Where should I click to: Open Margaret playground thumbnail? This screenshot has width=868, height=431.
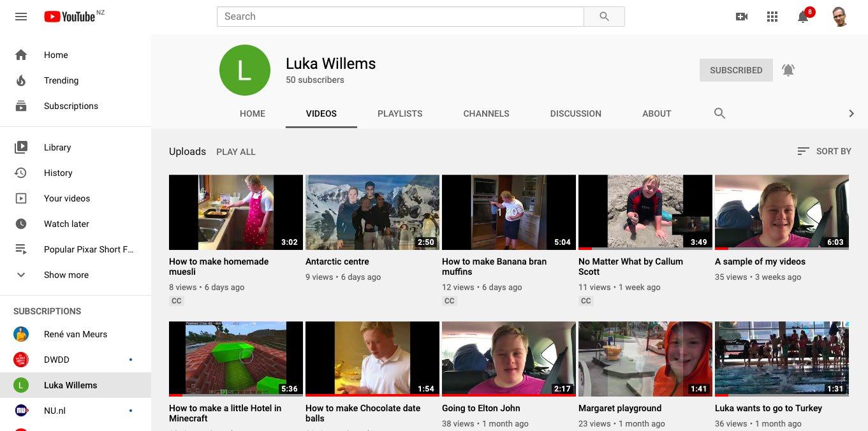(645, 359)
